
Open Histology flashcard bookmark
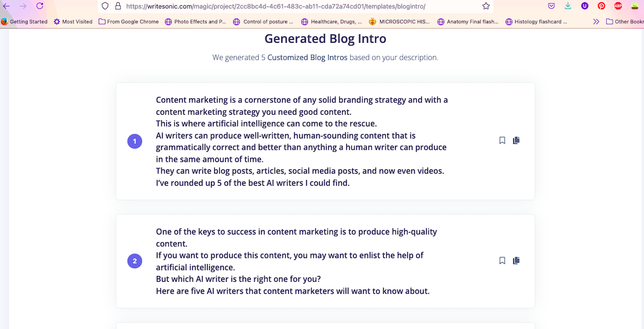(x=536, y=22)
